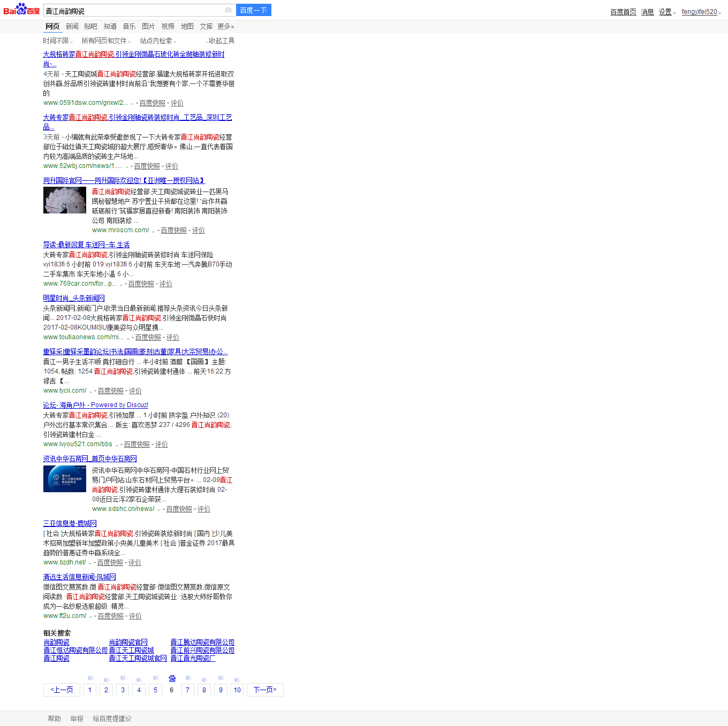Switch to the 图片 tab

[149, 26]
